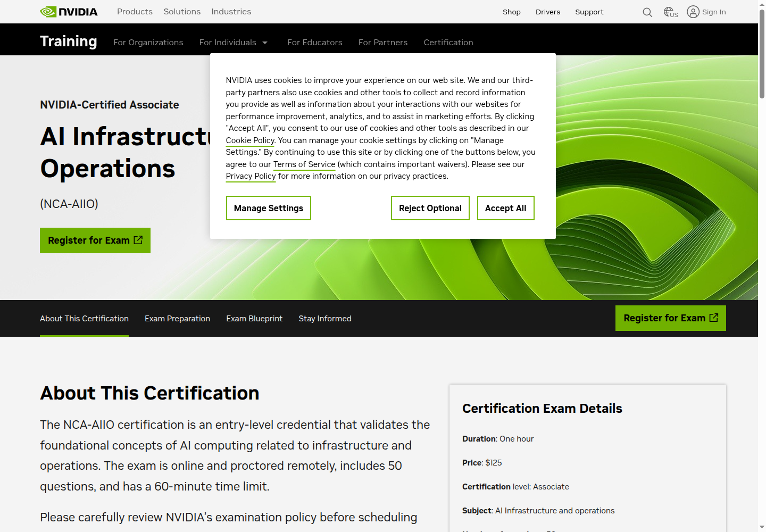Switch to Stay Informed tab
This screenshot has height=532, width=766.
325,319
